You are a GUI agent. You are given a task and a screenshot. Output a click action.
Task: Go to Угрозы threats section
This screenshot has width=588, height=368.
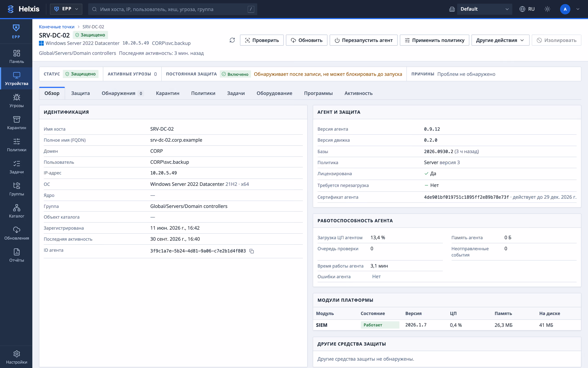point(17,101)
